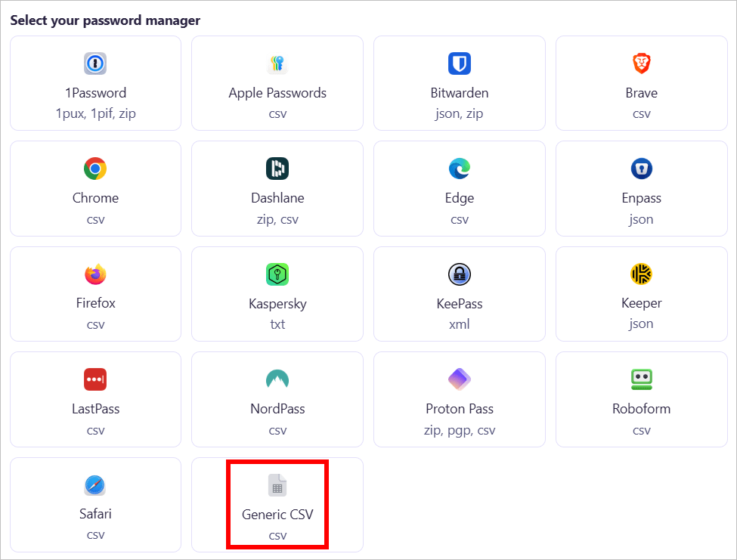Choose the Chrome browser icon
The height and width of the screenshot is (560, 737).
click(95, 169)
